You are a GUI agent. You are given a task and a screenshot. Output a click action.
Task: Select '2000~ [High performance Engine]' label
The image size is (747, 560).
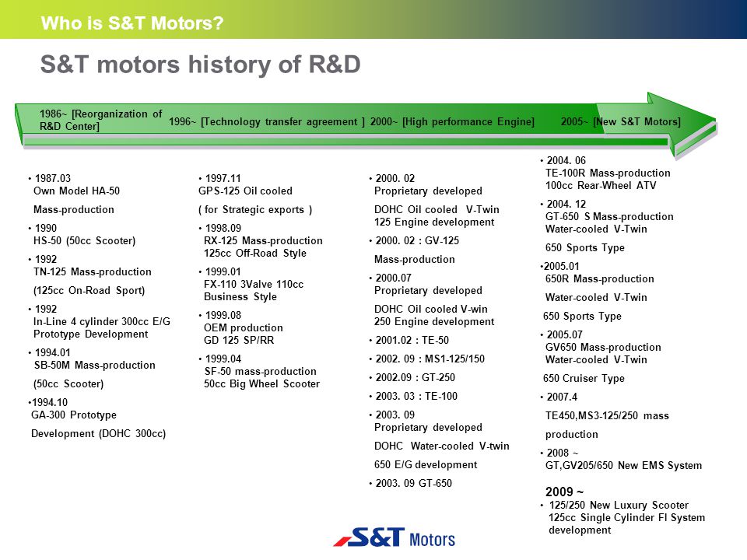[x=452, y=122]
